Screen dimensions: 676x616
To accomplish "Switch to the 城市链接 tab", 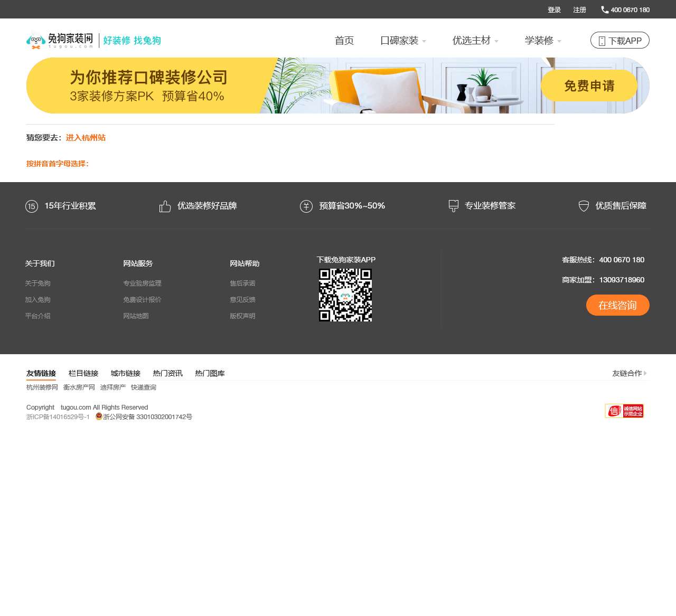I will pos(126,373).
